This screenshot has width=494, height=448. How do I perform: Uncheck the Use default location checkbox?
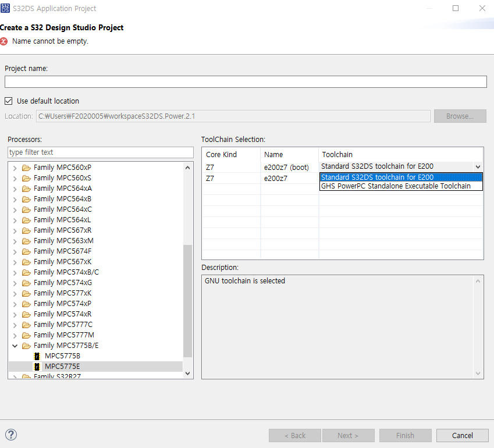click(8, 100)
